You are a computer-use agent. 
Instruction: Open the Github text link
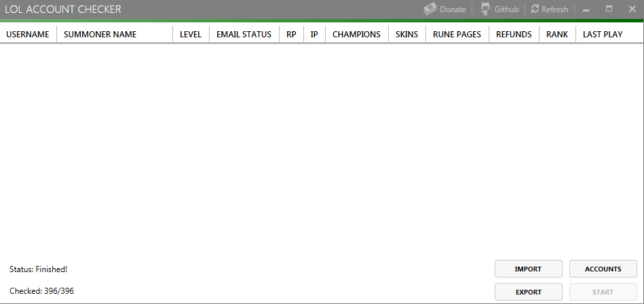pos(506,9)
